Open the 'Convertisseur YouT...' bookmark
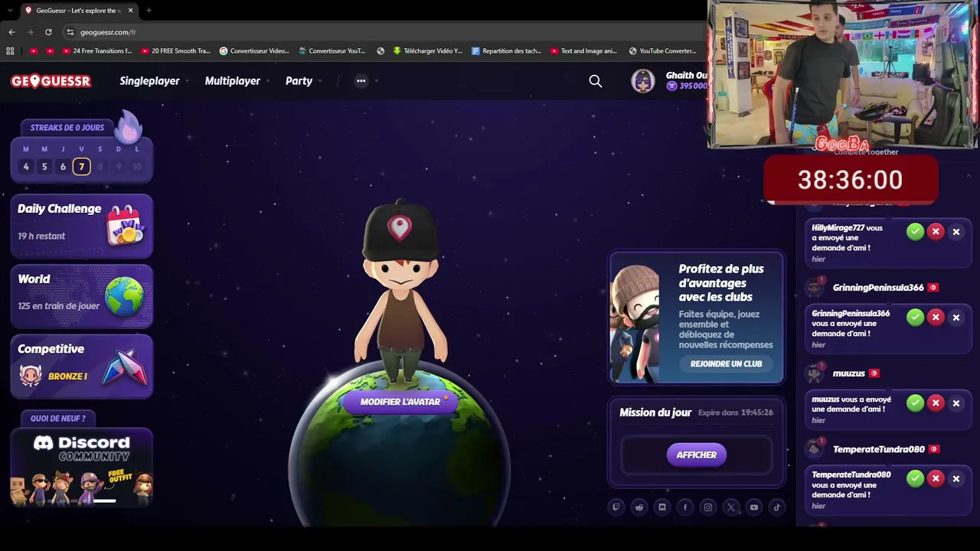This screenshot has width=980, height=551. [x=332, y=51]
